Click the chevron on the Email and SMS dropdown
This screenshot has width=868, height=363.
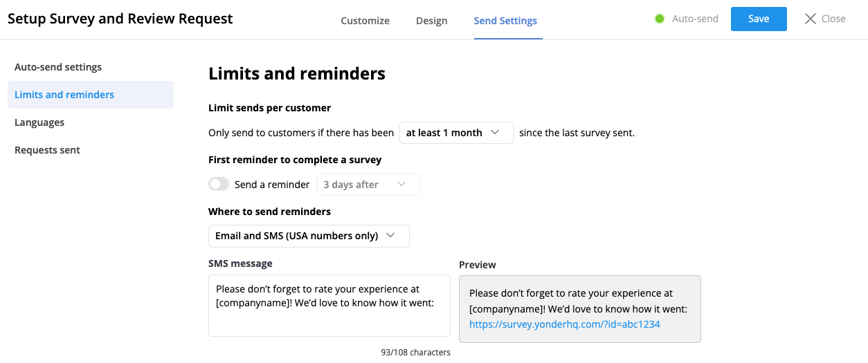(390, 236)
